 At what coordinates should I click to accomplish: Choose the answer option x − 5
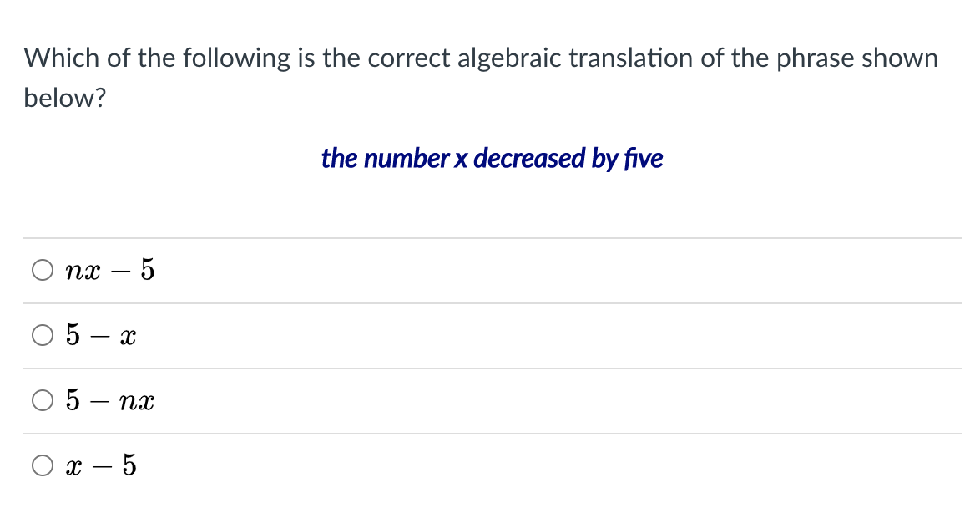point(99,465)
